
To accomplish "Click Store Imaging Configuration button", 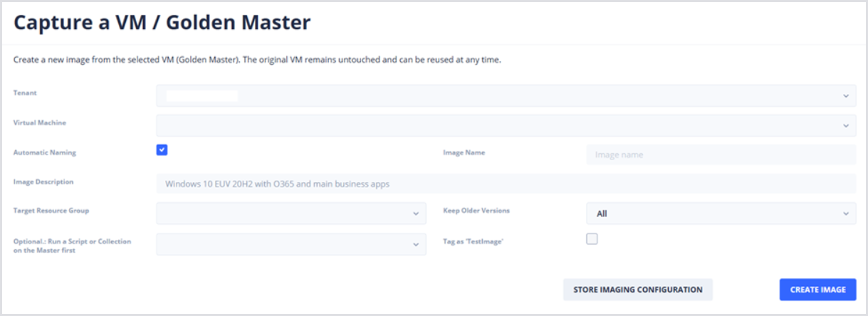I will (x=637, y=290).
